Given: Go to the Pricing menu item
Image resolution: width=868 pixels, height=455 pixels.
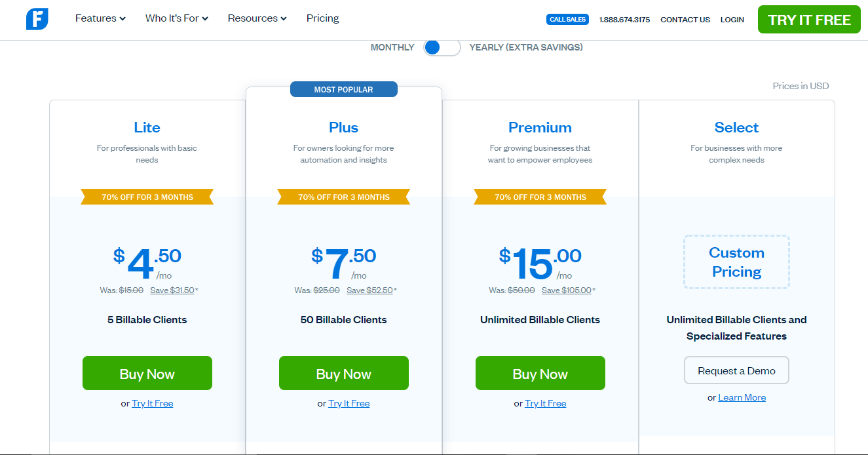Looking at the screenshot, I should point(322,18).
